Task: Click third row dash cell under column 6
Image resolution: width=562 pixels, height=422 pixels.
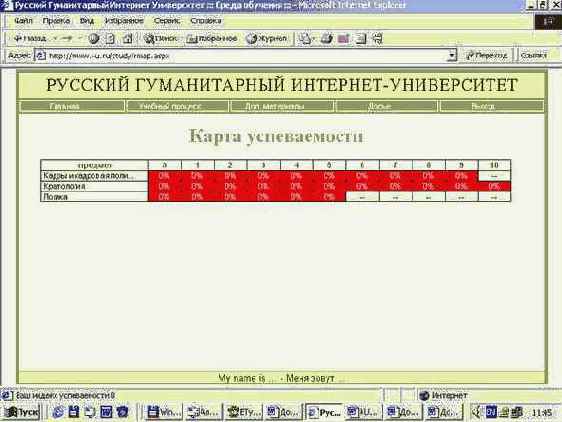Action: 362,196
